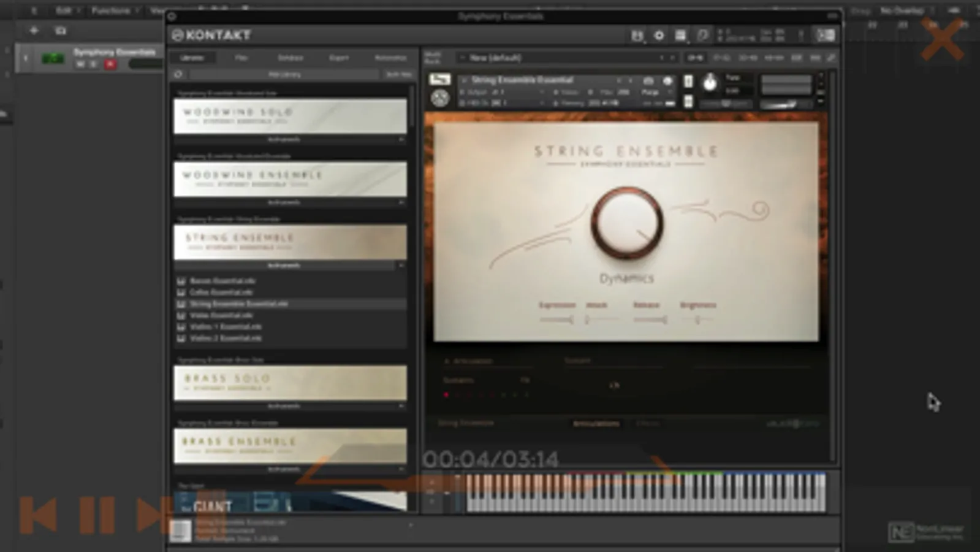
Task: Pause the tutorial video playback
Action: (97, 515)
